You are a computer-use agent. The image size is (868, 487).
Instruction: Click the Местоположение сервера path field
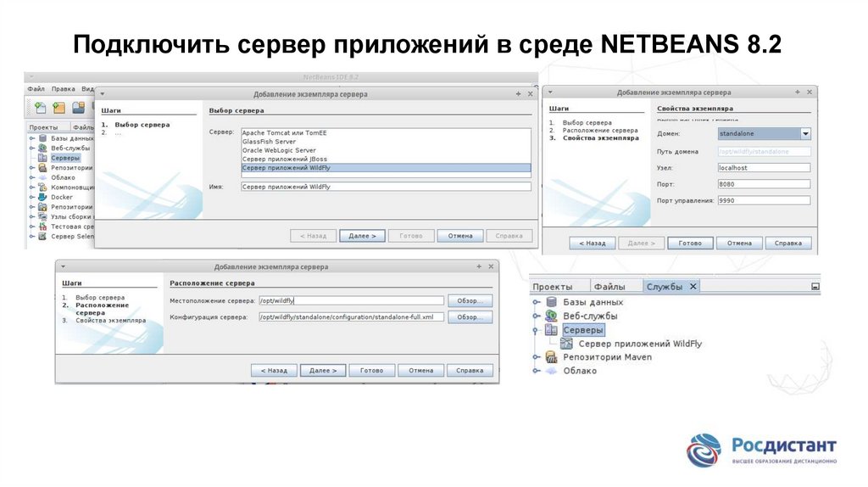pos(352,301)
